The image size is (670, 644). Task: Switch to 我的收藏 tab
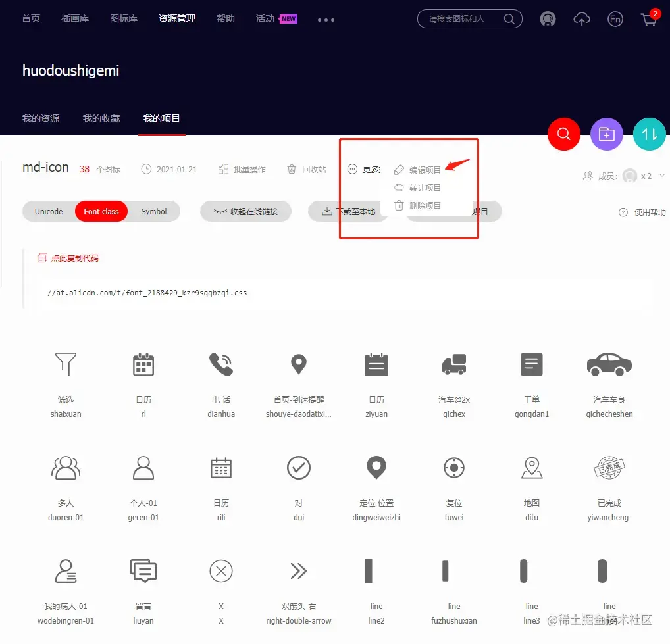[101, 118]
